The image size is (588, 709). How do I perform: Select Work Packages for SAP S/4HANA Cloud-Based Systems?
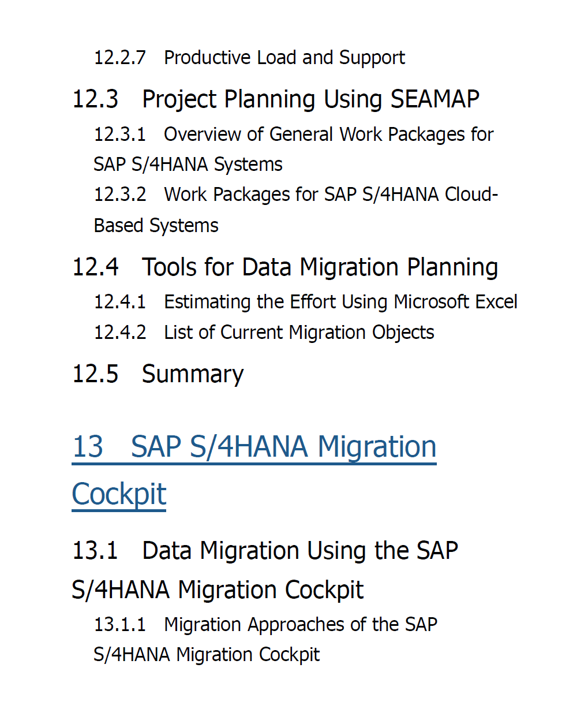(x=296, y=210)
